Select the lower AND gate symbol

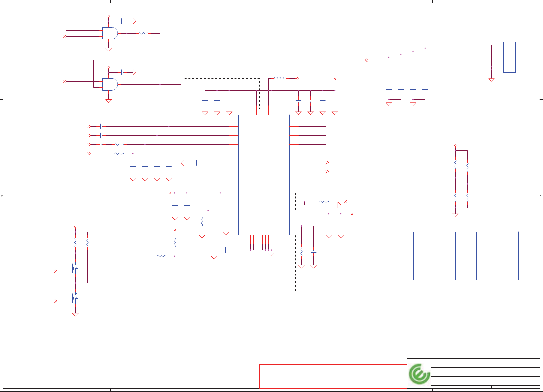click(110, 84)
